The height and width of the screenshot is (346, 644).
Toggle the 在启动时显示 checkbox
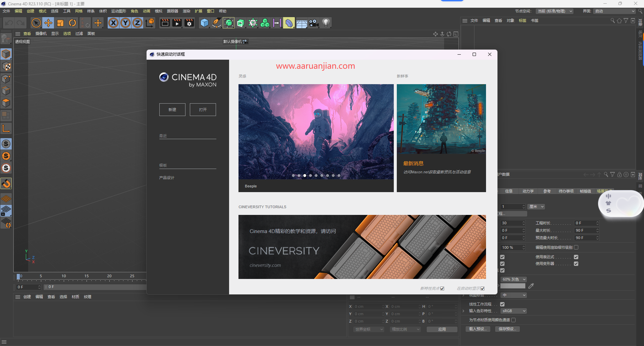click(x=482, y=288)
